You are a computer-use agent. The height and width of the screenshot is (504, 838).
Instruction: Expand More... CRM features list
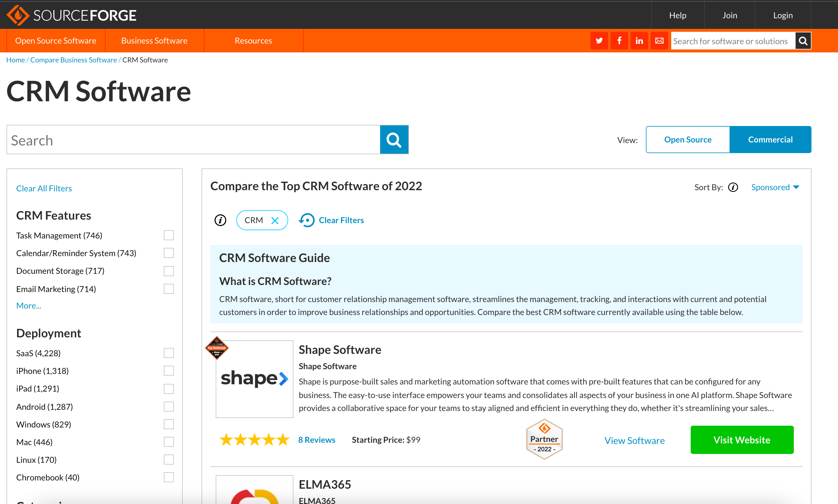[x=29, y=305]
